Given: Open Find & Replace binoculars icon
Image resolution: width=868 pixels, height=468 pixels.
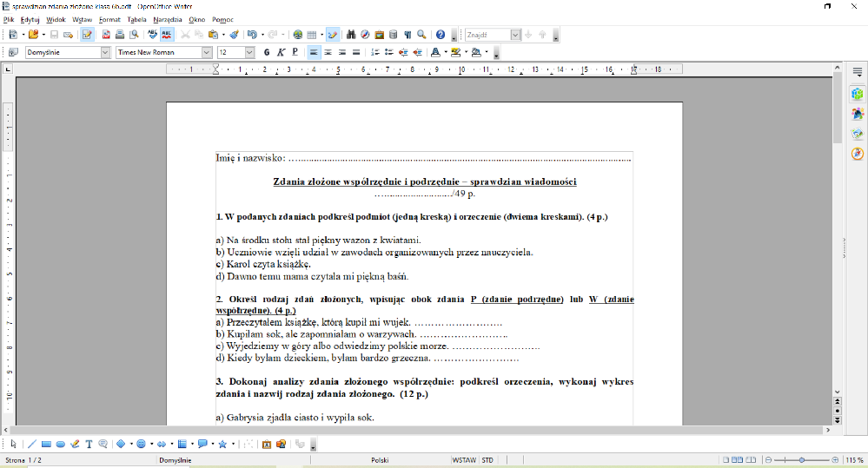Looking at the screenshot, I should 352,35.
